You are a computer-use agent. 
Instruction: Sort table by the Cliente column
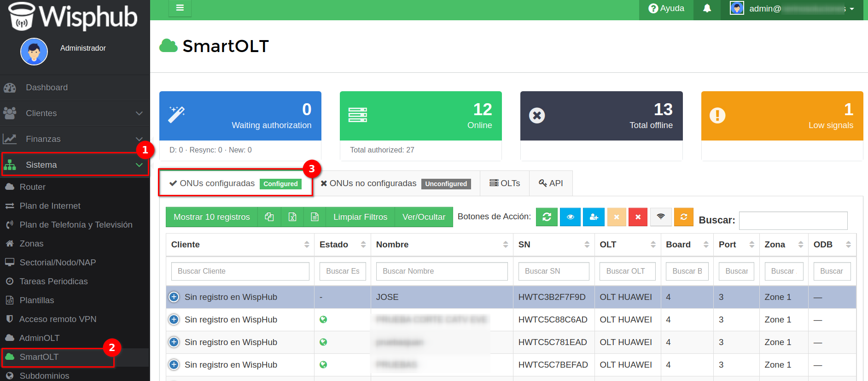click(240, 245)
